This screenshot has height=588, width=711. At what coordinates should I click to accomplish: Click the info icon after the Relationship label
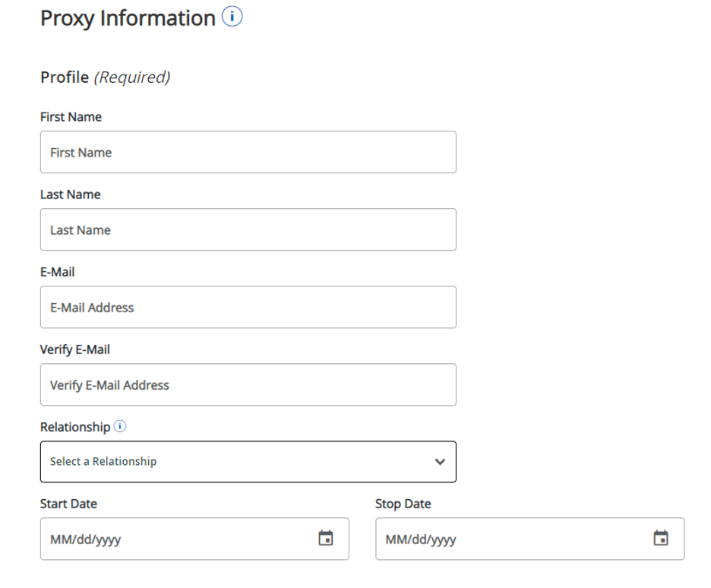[x=120, y=425]
